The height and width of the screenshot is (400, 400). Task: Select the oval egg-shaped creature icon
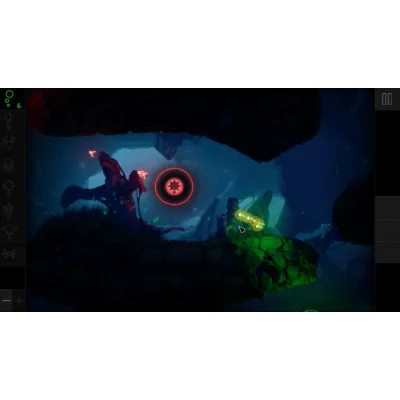point(8,165)
